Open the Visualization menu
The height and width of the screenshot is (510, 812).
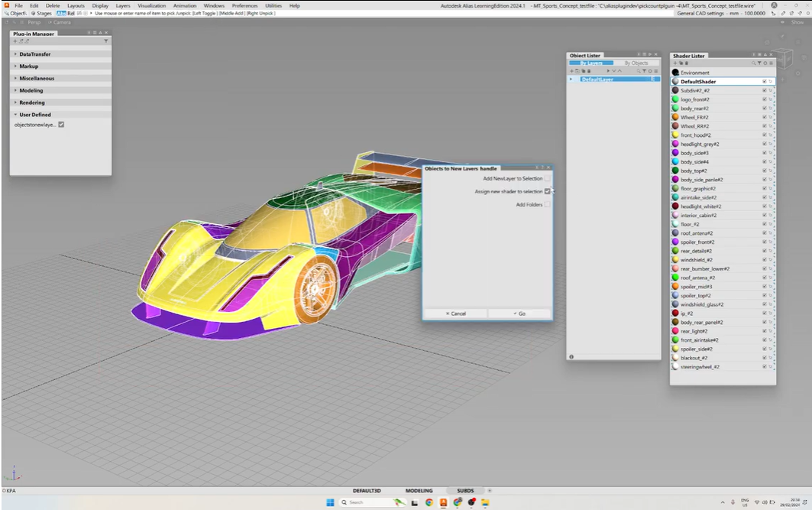151,5
